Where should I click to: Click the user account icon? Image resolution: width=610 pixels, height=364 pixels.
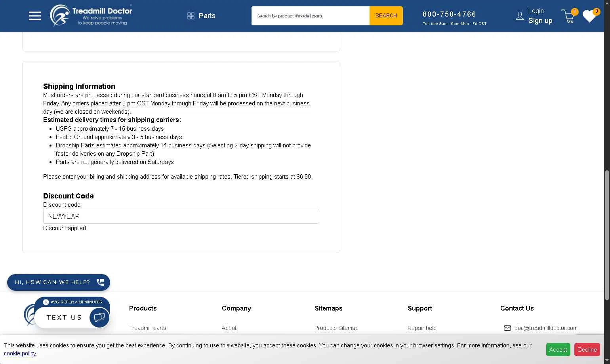(x=520, y=16)
